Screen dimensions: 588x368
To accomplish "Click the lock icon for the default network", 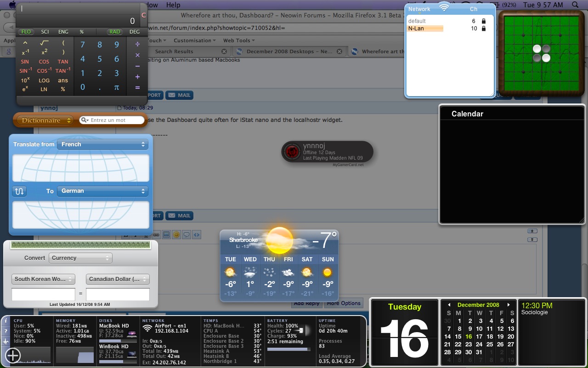I will 484,21.
